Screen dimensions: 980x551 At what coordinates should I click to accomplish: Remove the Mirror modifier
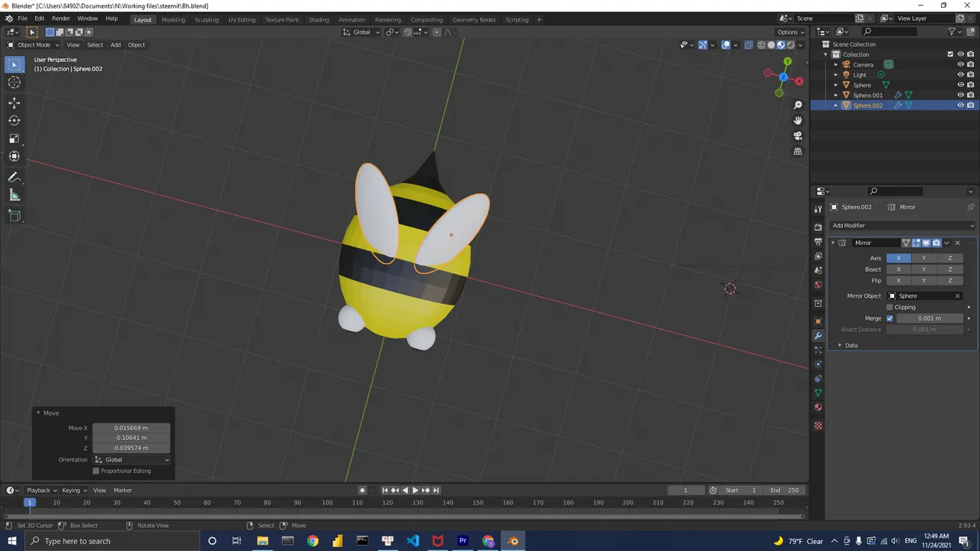coord(957,243)
